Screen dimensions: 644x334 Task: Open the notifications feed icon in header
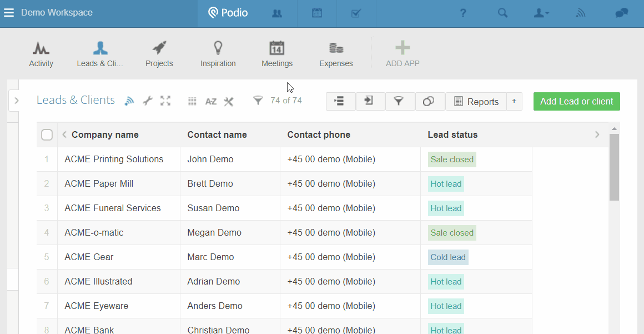coord(580,13)
